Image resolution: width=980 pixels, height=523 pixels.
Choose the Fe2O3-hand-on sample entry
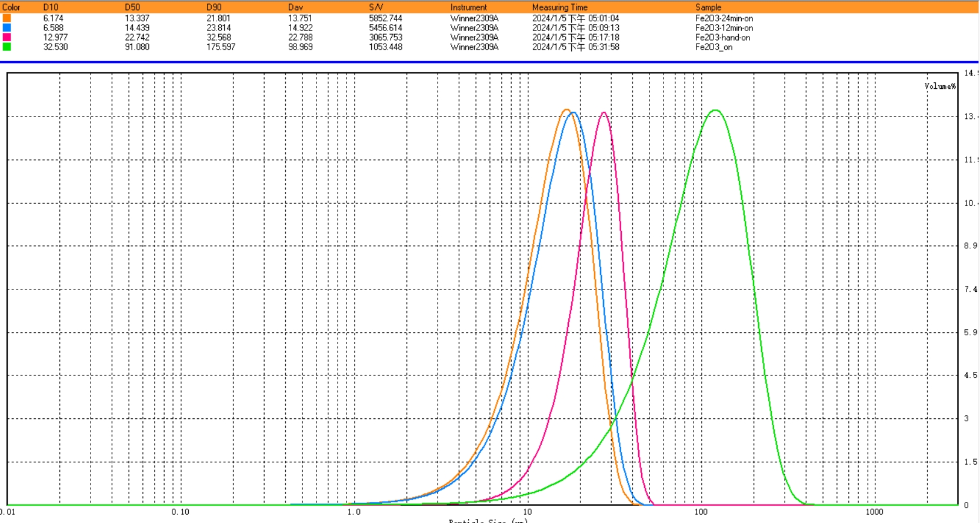tap(722, 37)
